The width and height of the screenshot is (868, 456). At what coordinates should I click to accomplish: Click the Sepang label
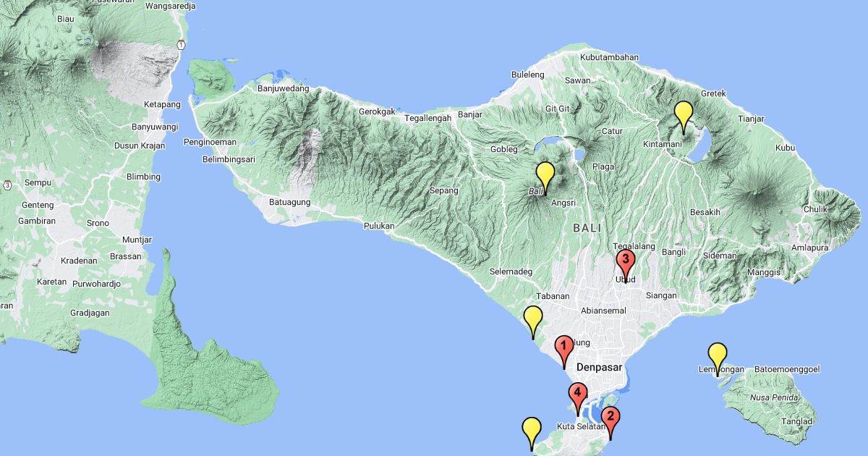444,191
